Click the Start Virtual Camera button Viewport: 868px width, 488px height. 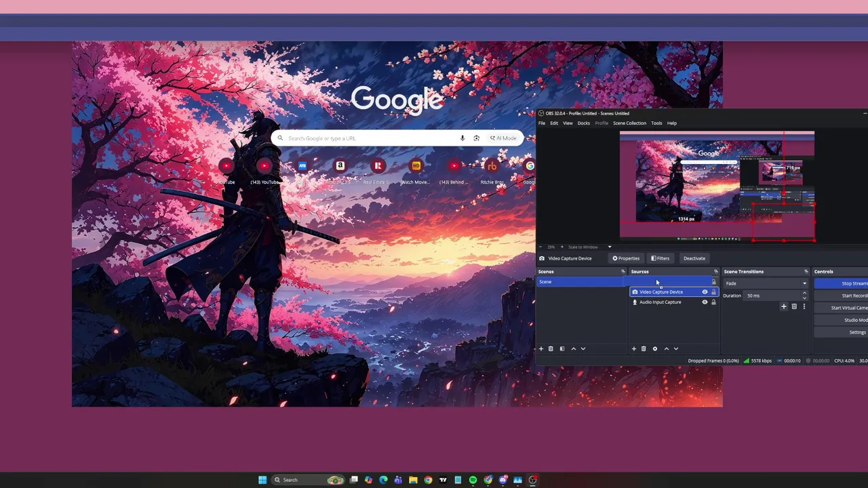pyautogui.click(x=841, y=308)
